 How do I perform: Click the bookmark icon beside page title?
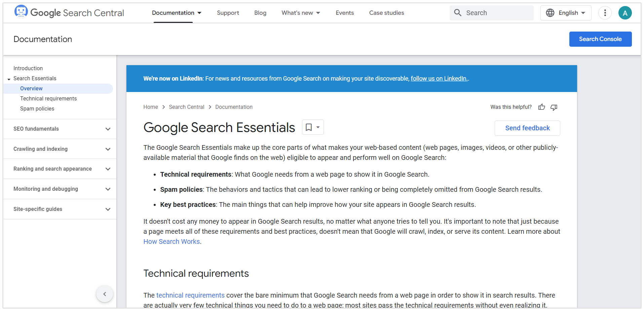pyautogui.click(x=309, y=127)
